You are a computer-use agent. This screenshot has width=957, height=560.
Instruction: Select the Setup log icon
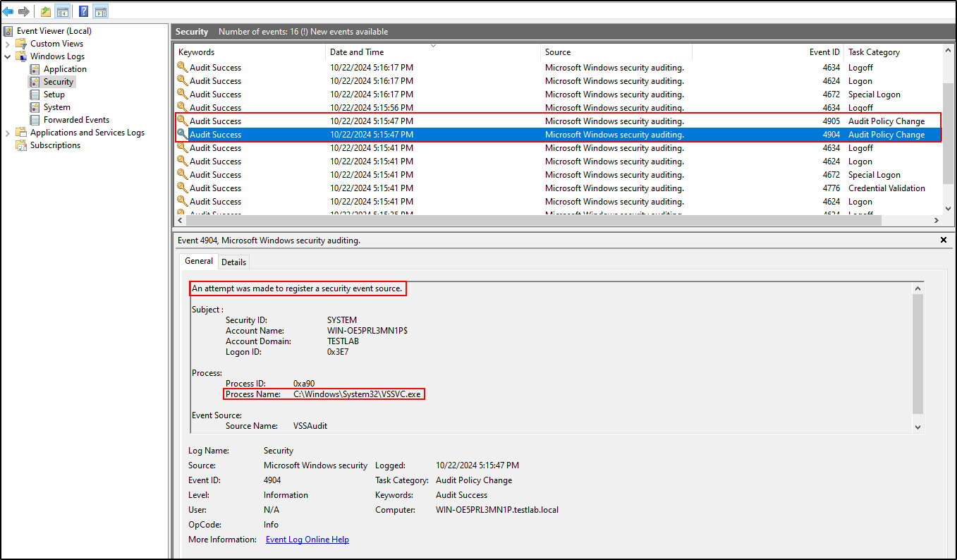tap(35, 95)
